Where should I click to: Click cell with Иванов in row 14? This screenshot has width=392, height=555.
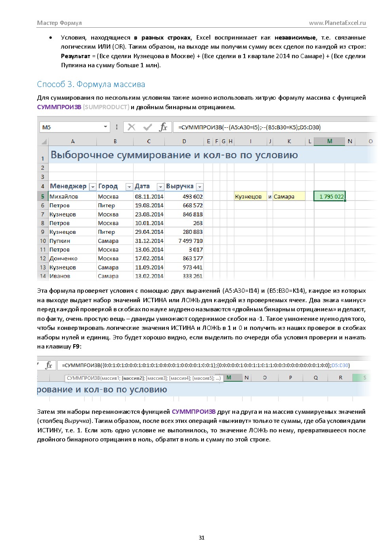(x=73, y=276)
